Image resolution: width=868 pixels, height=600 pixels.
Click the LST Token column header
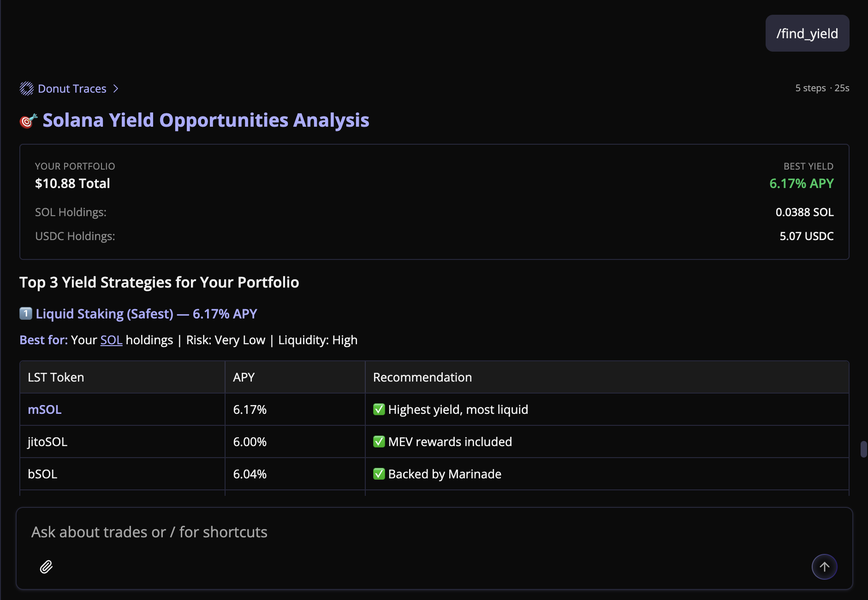[x=56, y=377]
